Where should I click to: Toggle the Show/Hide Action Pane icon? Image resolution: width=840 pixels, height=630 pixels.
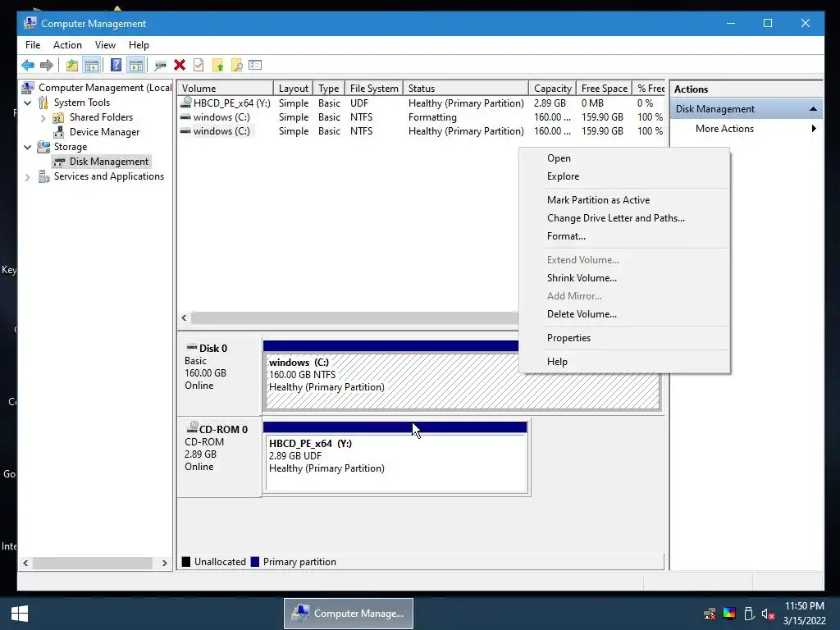tap(136, 66)
